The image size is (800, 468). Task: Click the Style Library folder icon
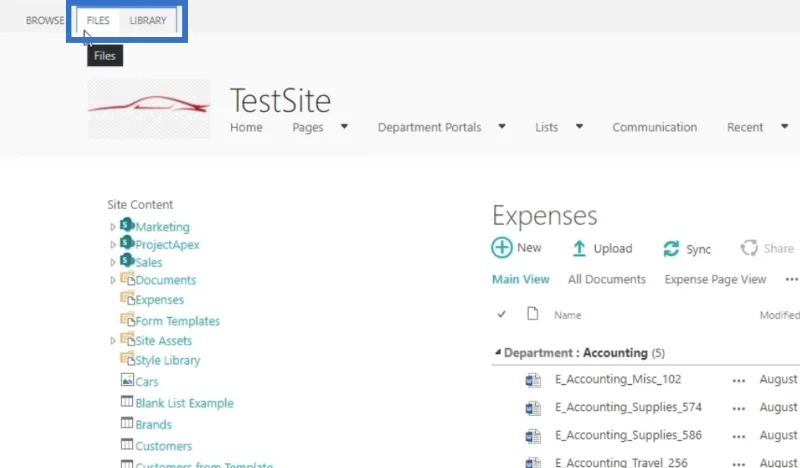tap(128, 358)
